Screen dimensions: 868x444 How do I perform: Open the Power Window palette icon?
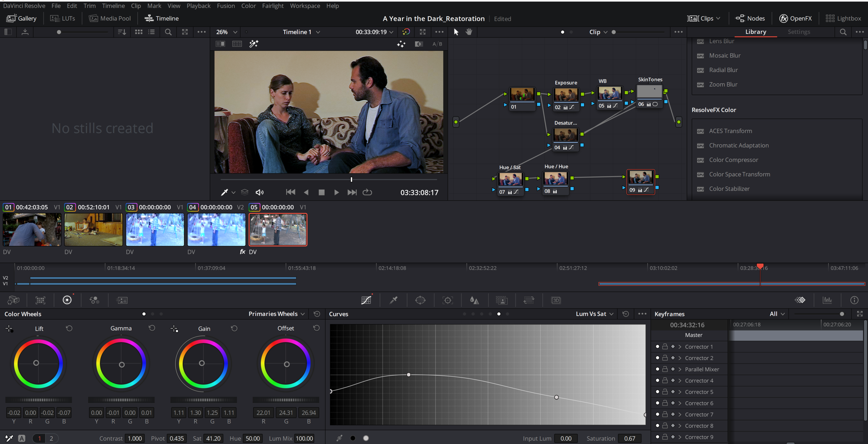coord(420,300)
